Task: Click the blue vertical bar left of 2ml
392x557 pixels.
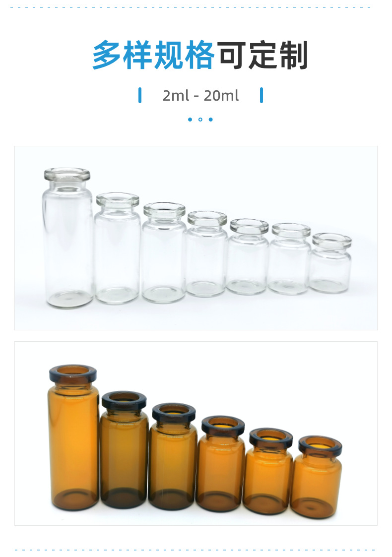Action: (140, 95)
